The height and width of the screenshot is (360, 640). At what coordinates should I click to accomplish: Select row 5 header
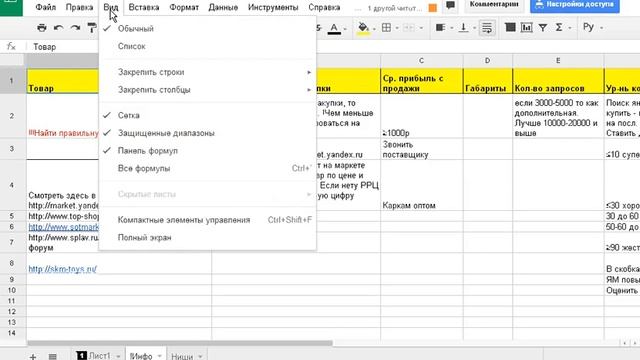tap(12, 216)
